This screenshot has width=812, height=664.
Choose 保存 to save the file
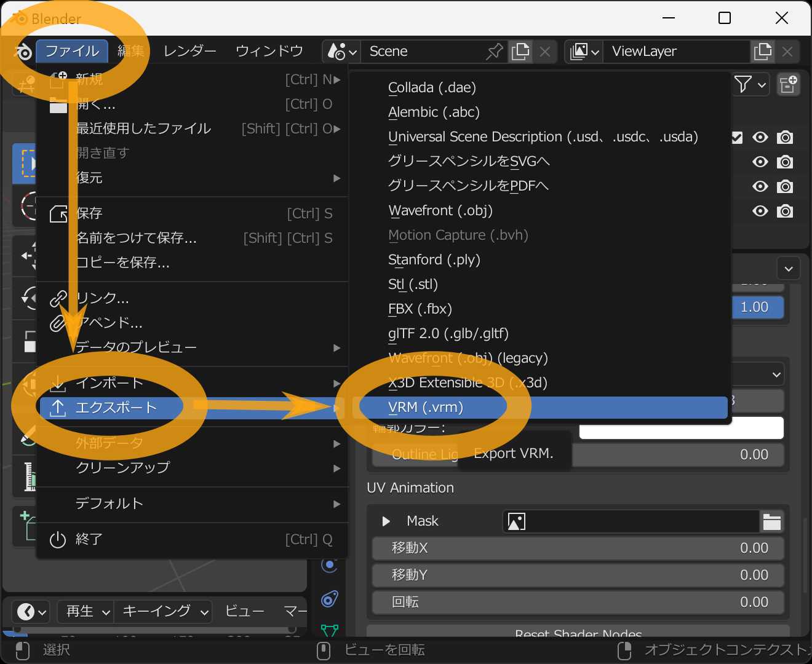(x=193, y=214)
